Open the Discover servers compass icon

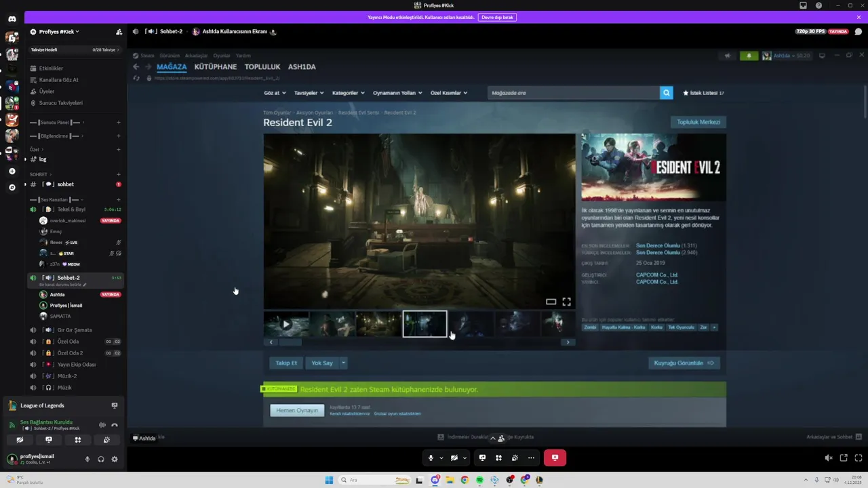coord(12,187)
